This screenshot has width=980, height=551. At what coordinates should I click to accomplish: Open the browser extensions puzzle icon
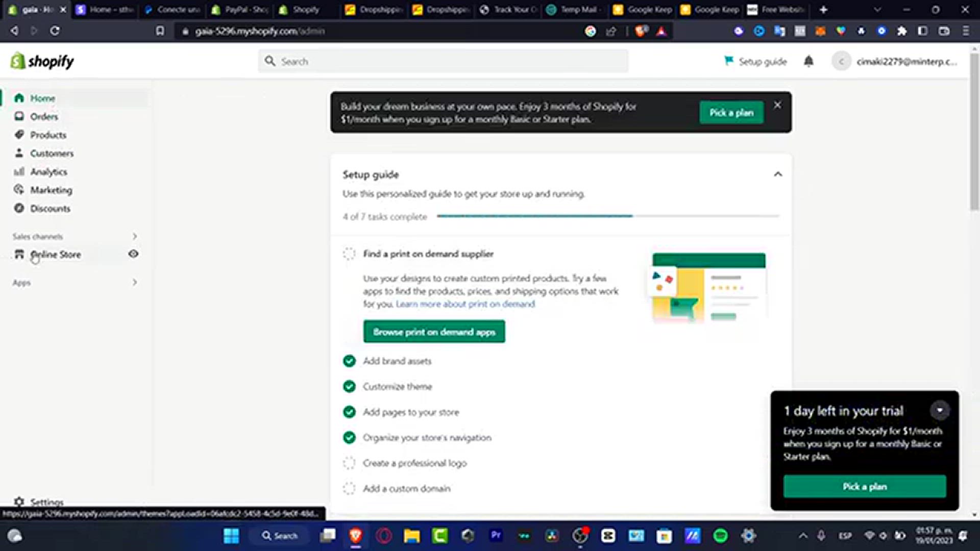coord(902,31)
